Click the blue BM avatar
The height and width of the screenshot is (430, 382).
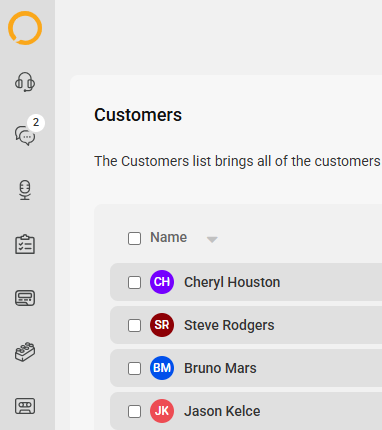(x=162, y=368)
